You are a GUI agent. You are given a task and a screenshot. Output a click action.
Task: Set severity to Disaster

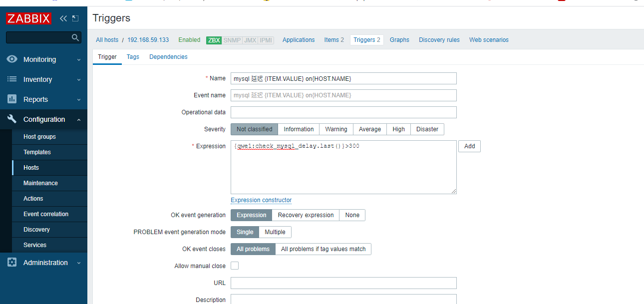pyautogui.click(x=427, y=129)
